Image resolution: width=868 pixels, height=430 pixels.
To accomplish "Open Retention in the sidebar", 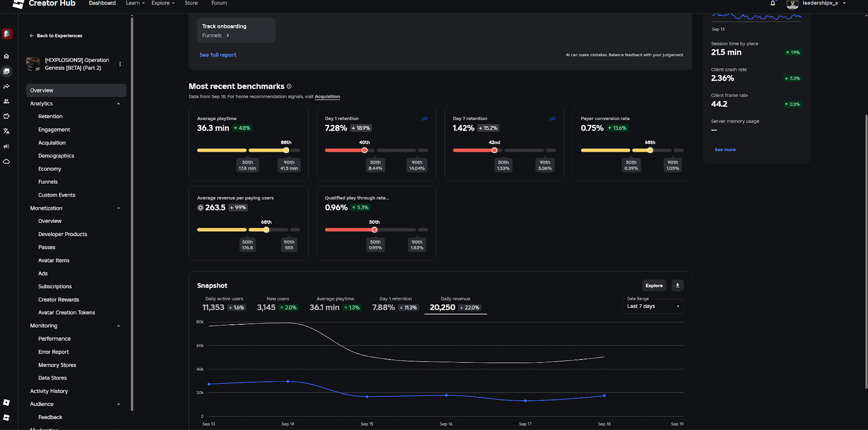I will (x=50, y=117).
